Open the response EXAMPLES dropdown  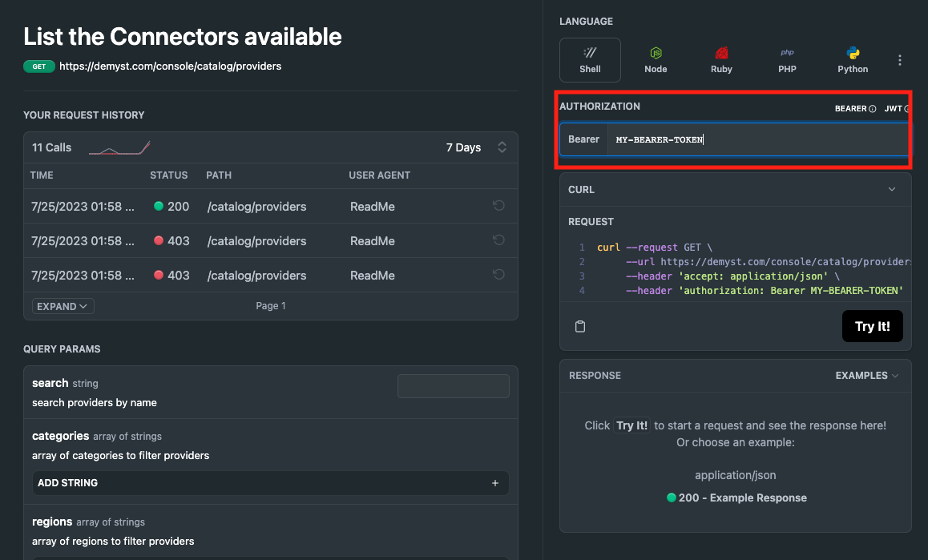pyautogui.click(x=866, y=376)
